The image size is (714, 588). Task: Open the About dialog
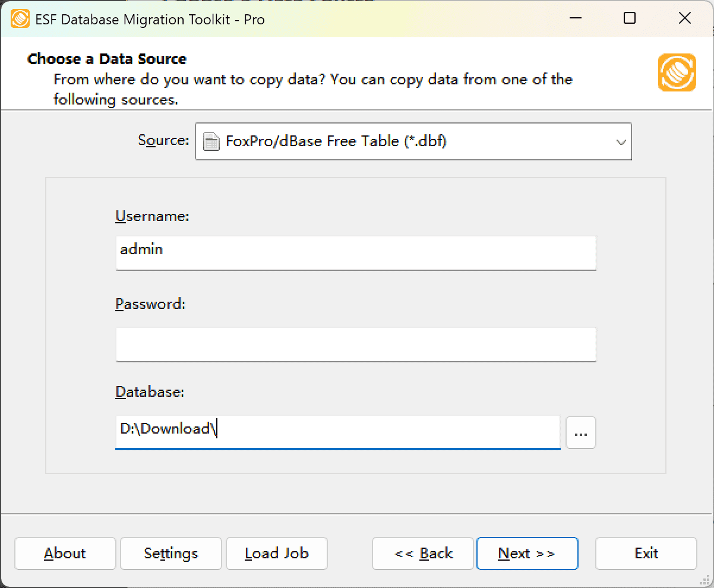[65, 554]
